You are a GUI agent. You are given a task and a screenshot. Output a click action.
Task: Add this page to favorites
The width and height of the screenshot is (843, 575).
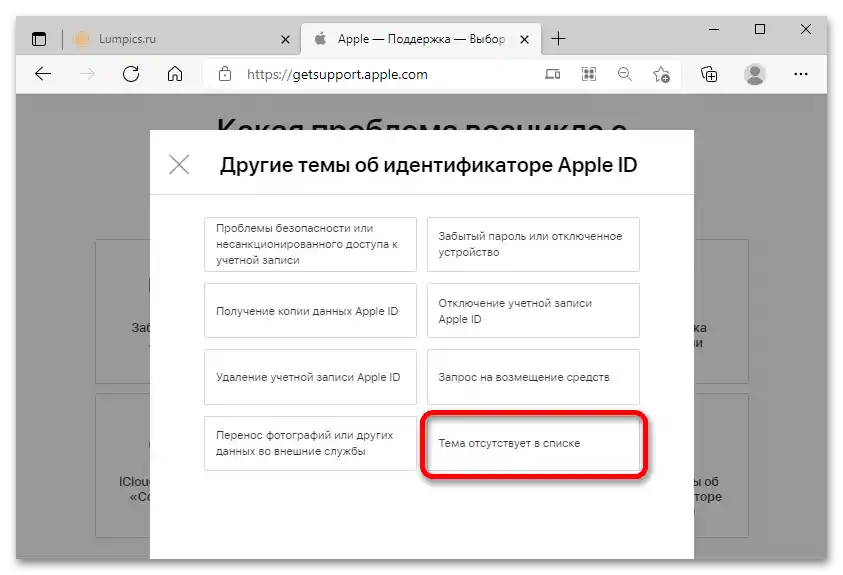pyautogui.click(x=661, y=74)
